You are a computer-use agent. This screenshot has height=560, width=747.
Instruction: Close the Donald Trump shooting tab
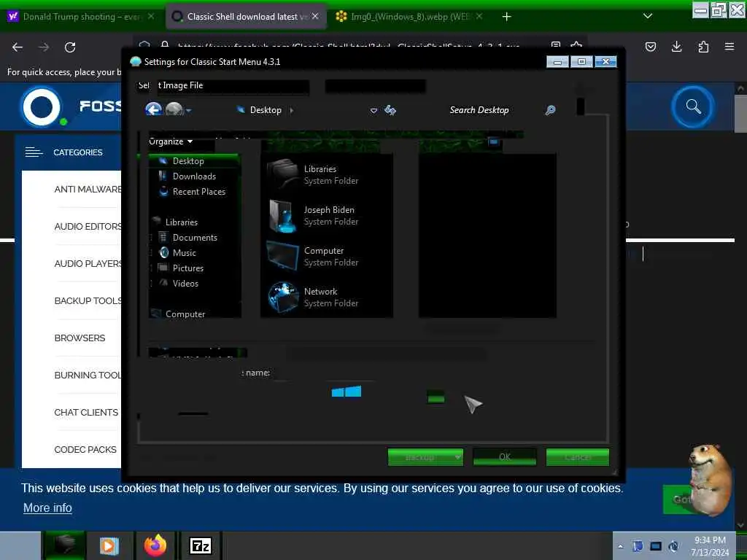[150, 16]
